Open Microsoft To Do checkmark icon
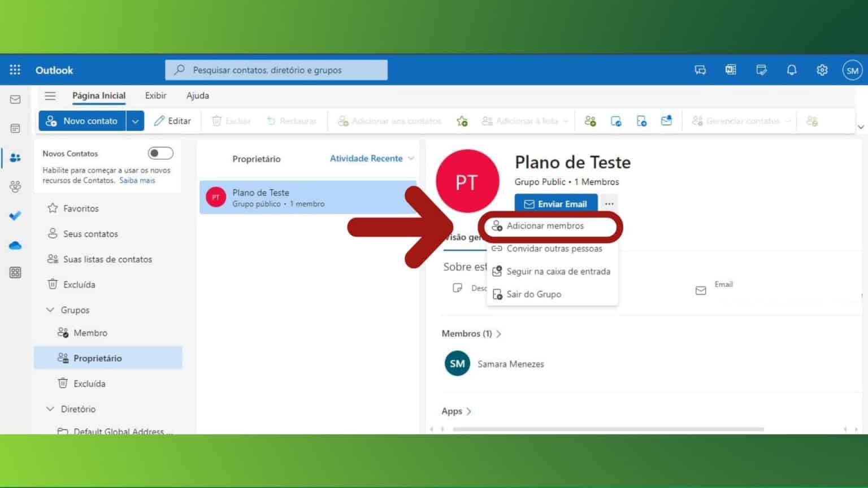The height and width of the screenshot is (488, 868). coord(15,215)
